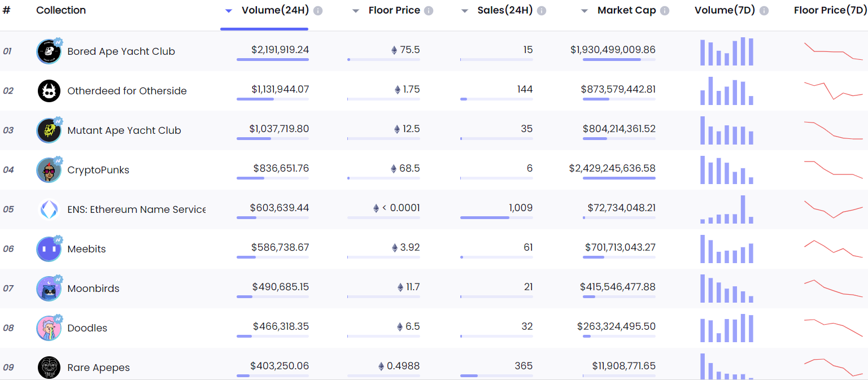Open the ENS: Ethereum Name Service link
Viewport: 868px width, 380px height.
tap(137, 209)
